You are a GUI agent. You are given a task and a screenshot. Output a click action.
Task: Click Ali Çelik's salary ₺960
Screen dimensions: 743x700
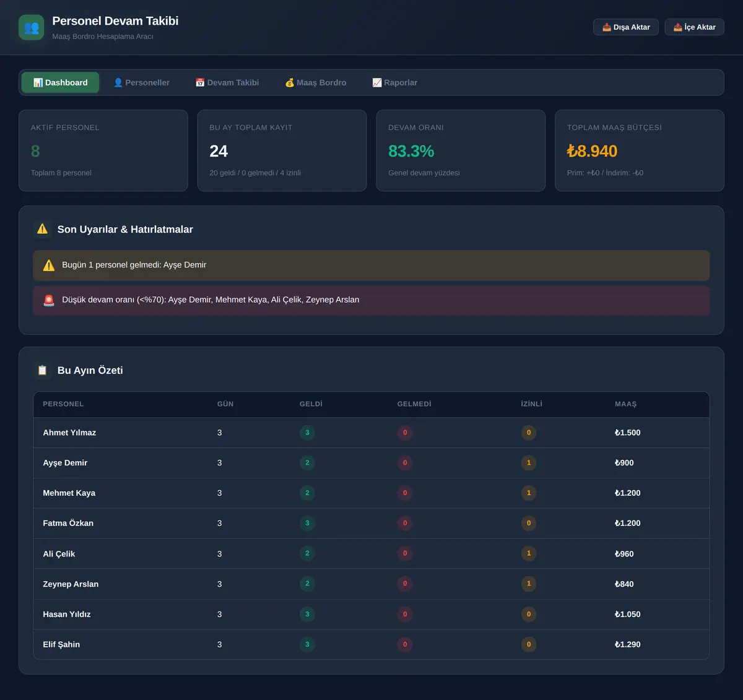pyautogui.click(x=624, y=554)
